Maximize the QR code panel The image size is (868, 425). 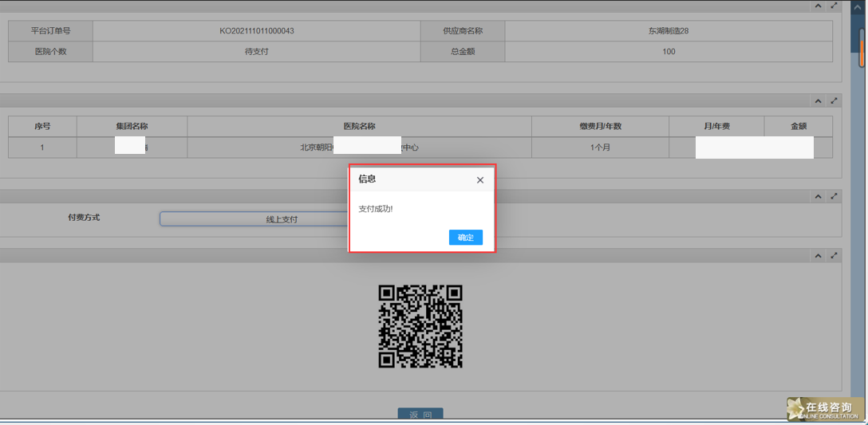(834, 256)
